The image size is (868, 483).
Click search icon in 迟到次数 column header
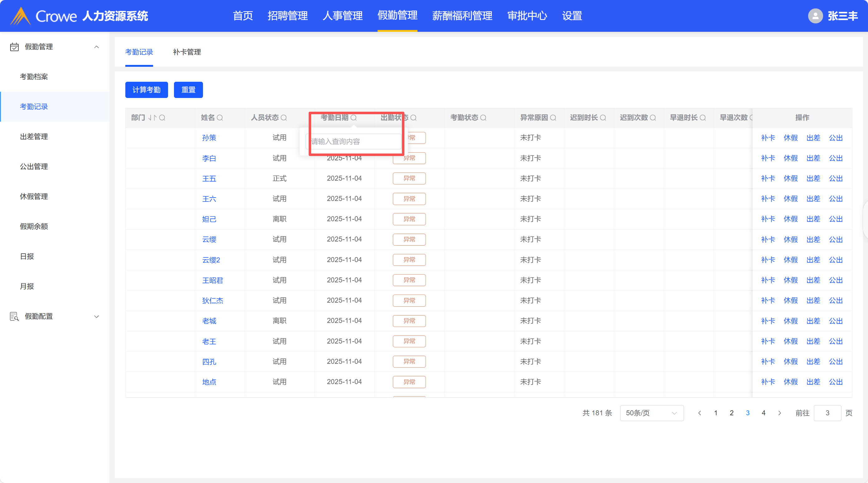[653, 118]
